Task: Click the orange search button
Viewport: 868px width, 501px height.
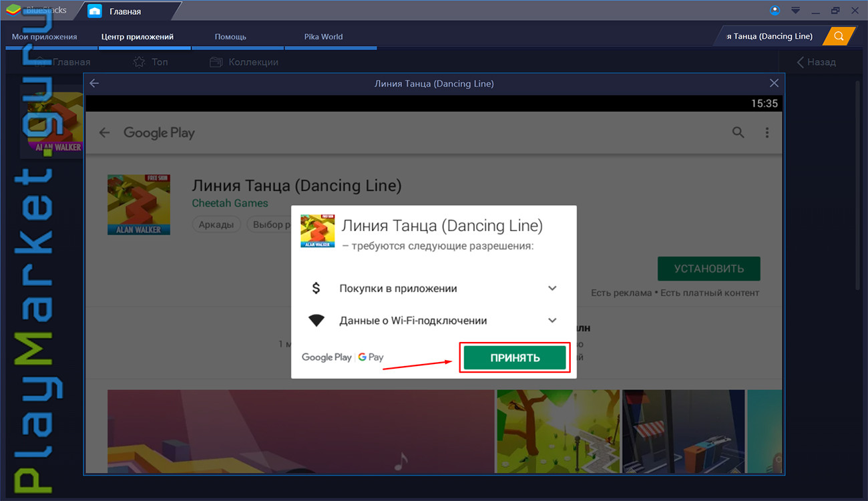Action: (x=839, y=36)
